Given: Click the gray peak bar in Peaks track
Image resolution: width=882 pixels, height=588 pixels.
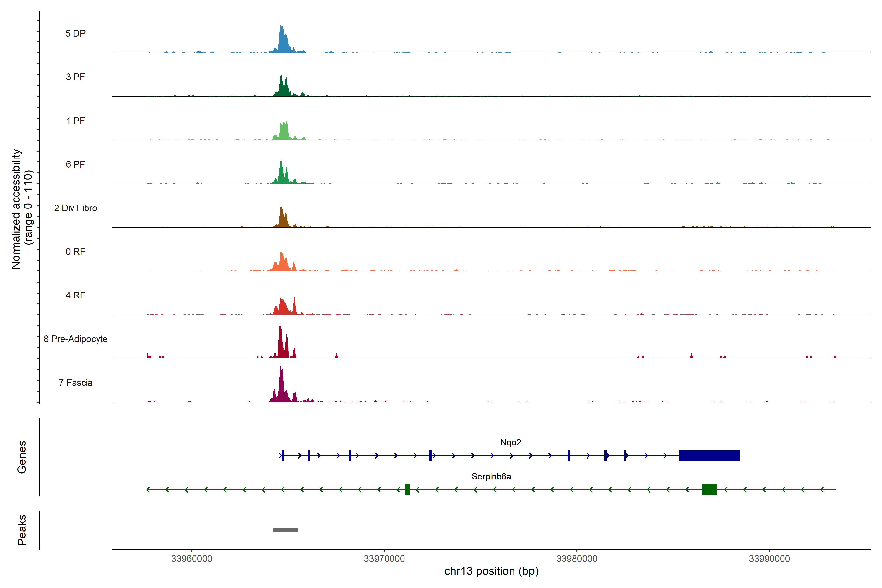Looking at the screenshot, I should click(285, 530).
